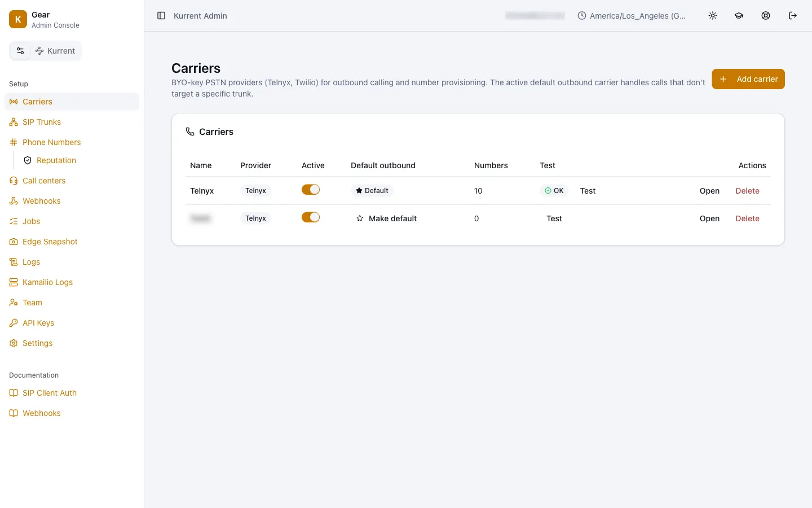
Task: Click Make default on second carrier
Action: point(387,218)
